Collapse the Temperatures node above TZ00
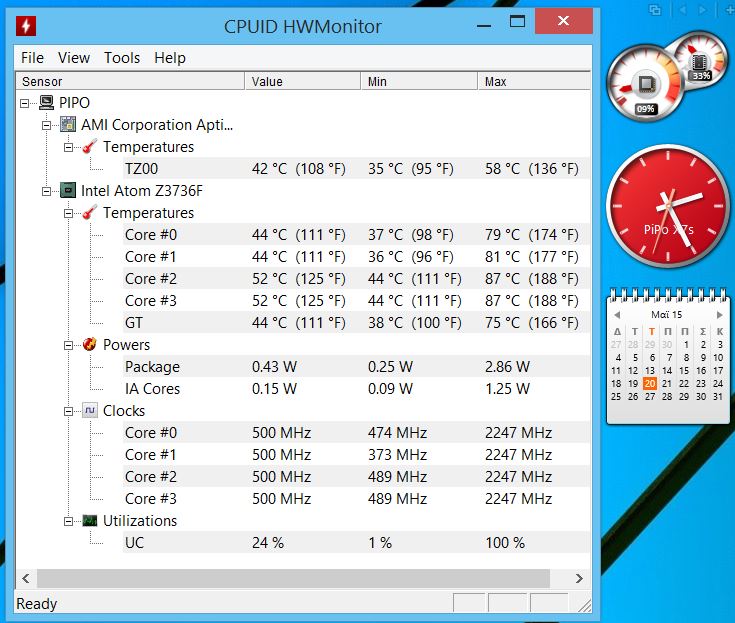This screenshot has height=623, width=735. (x=68, y=147)
